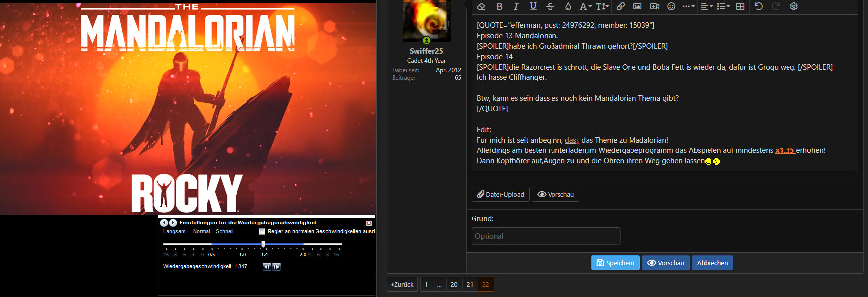Insert a link with the chain icon

(x=621, y=6)
